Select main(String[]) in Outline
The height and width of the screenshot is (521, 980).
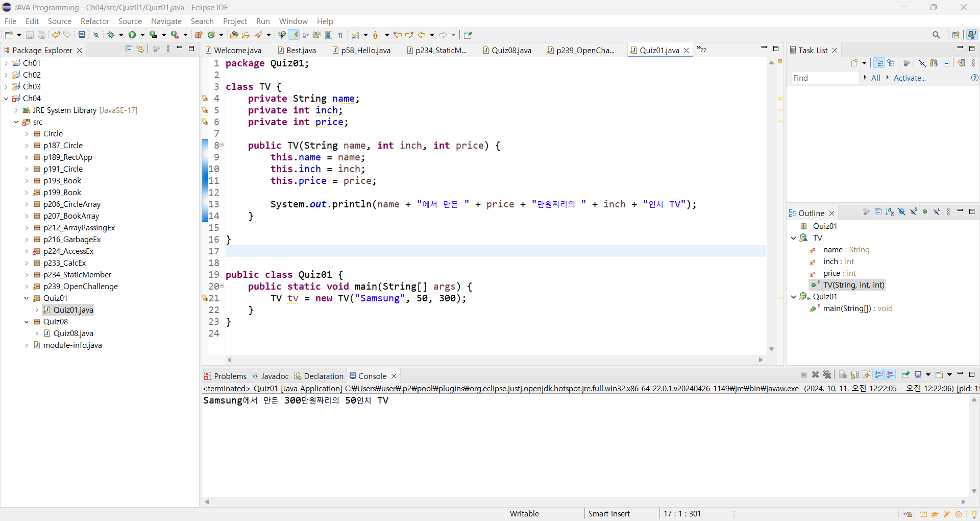(851, 309)
